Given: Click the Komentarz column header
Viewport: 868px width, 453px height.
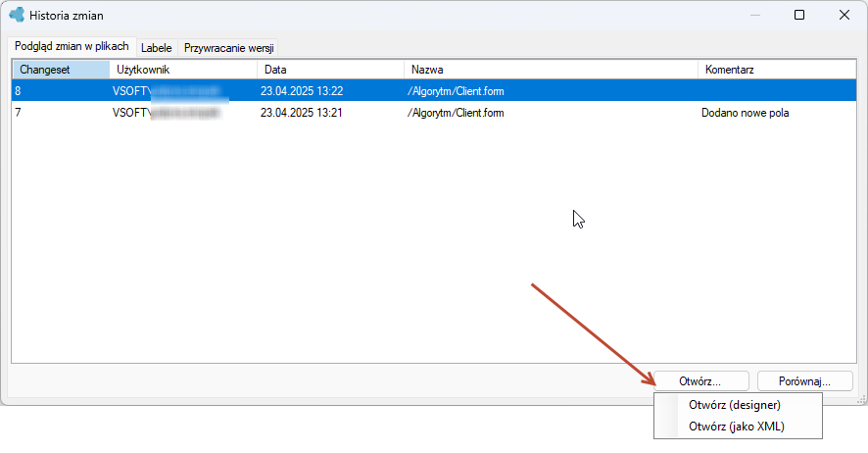Looking at the screenshot, I should [x=777, y=70].
